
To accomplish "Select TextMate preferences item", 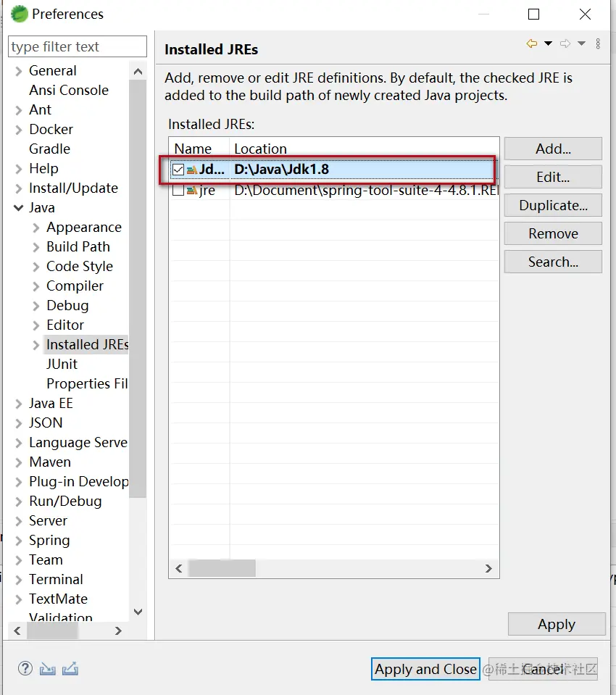I will point(58,599).
